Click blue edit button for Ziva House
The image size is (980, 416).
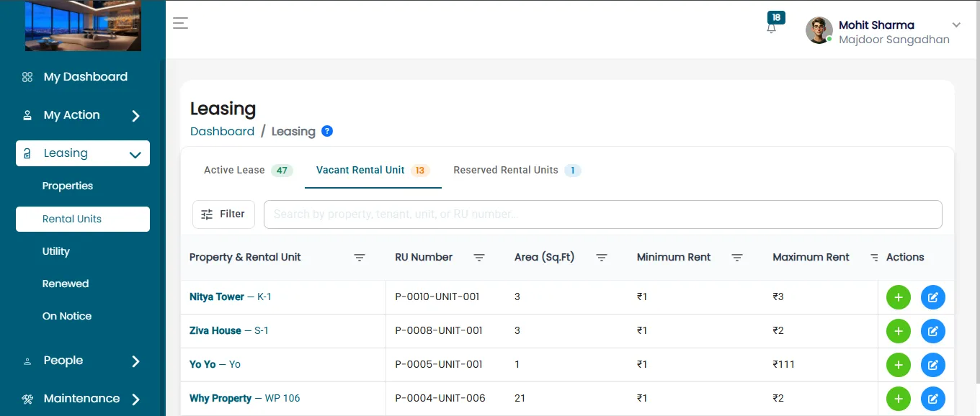click(x=933, y=331)
